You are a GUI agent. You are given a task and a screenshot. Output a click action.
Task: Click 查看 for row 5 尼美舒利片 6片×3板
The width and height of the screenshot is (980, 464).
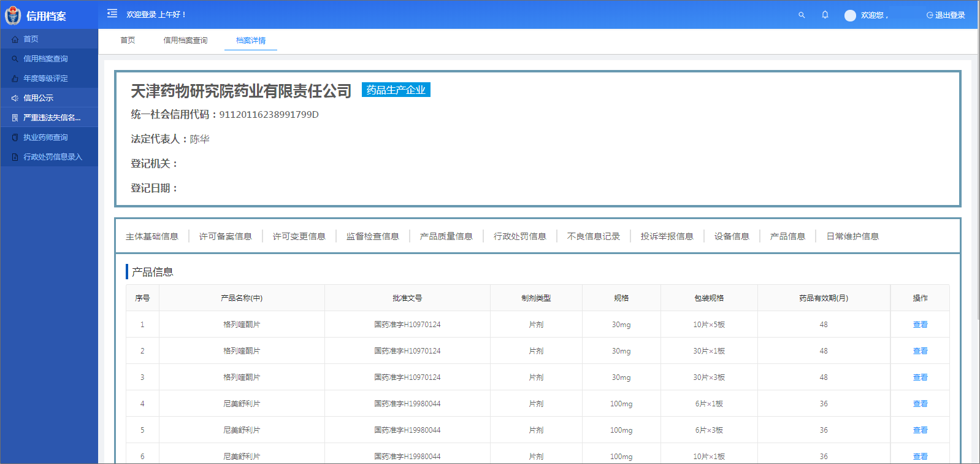coord(920,430)
